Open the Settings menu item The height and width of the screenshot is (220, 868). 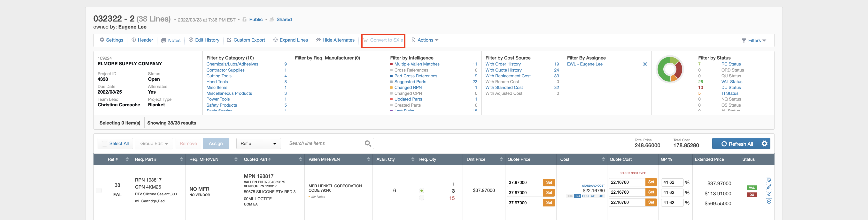(x=111, y=40)
